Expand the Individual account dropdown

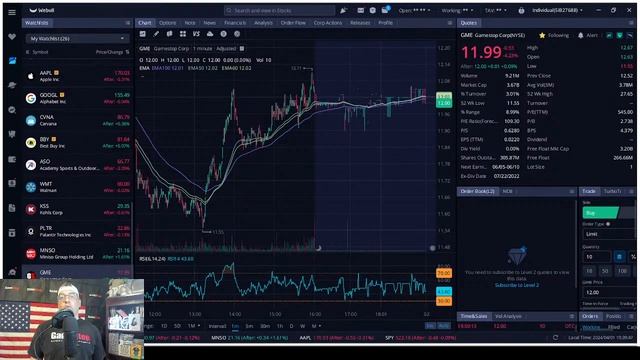tap(558, 10)
